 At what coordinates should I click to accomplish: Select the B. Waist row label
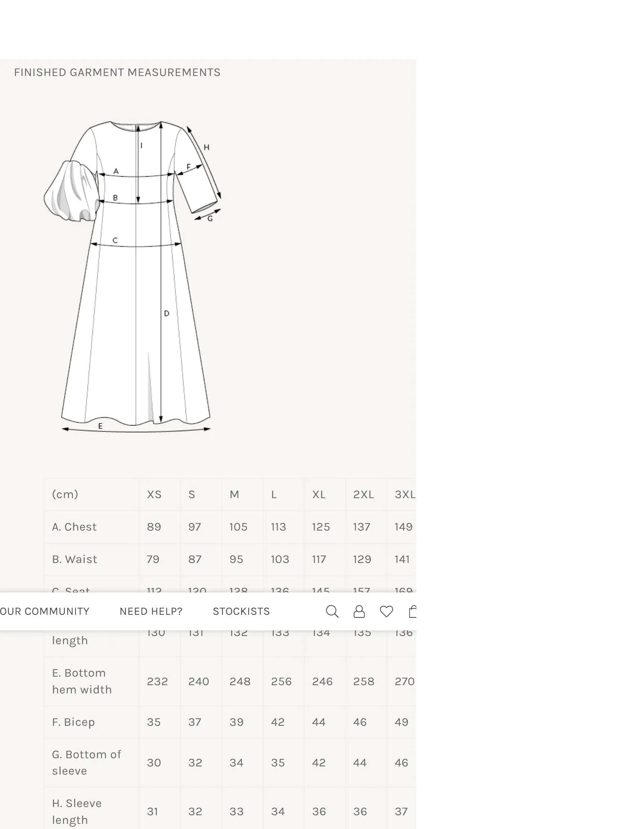75,559
